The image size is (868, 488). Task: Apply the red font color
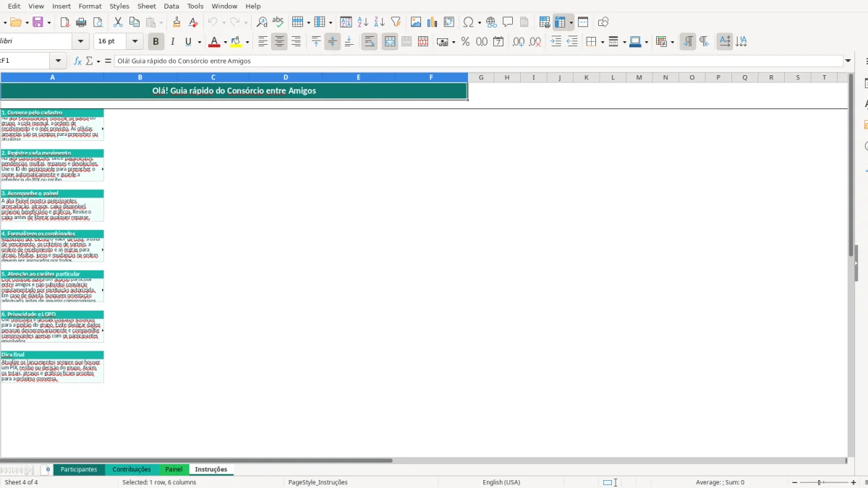[213, 42]
